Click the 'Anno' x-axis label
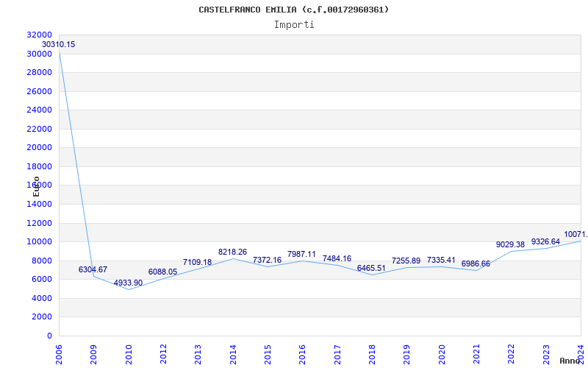Screen dimensions: 588x368 [570, 361]
